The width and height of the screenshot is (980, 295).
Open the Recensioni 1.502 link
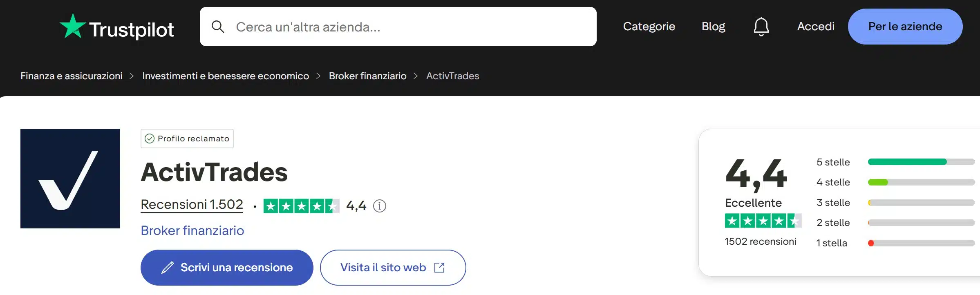(192, 204)
